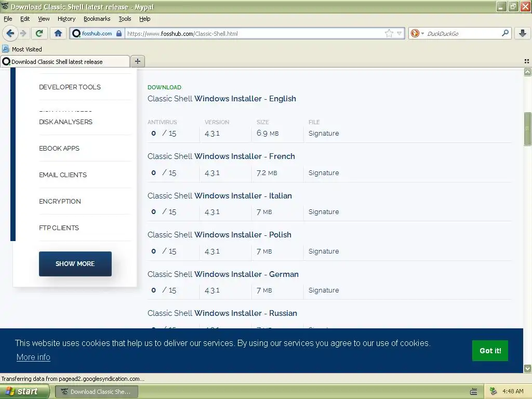Open Signature link for German installer
Screen dimensions: 532x399
click(324, 290)
